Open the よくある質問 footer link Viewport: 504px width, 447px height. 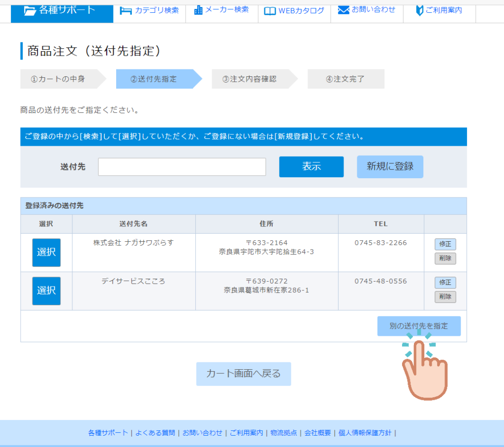pos(155,433)
